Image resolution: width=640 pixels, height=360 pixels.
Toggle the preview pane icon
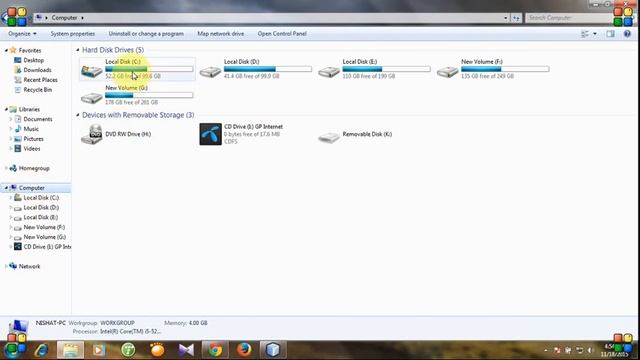(610, 34)
